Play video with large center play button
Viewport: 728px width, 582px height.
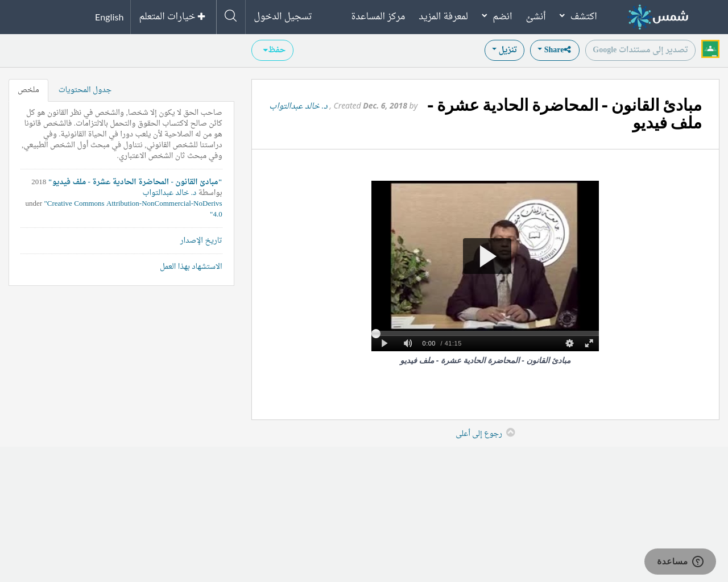point(487,256)
